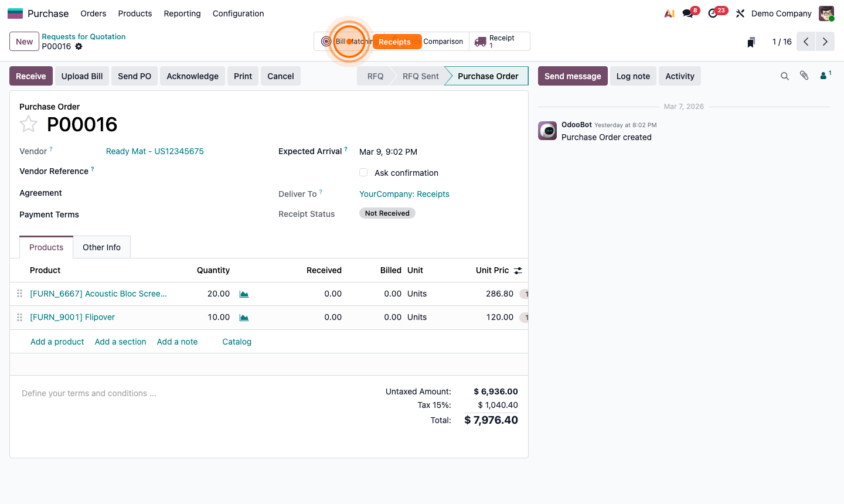Go to next record with right chevron
This screenshot has width=844, height=504.
tap(825, 41)
